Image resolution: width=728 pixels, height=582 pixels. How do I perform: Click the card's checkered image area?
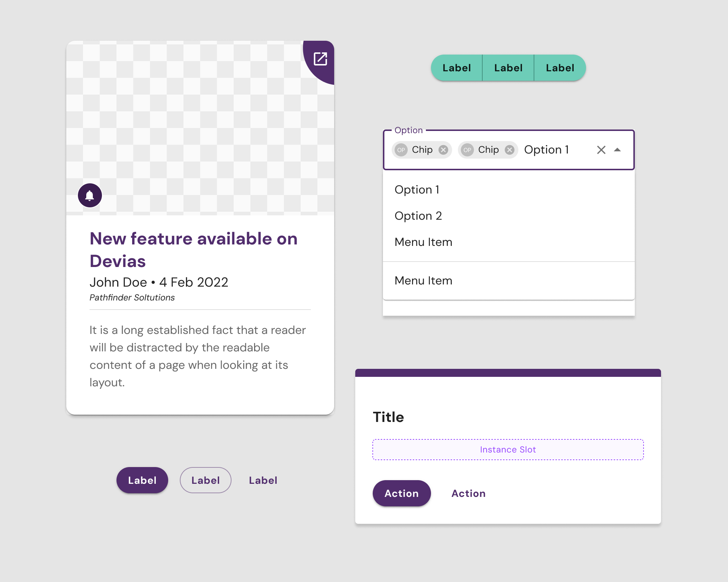[200, 127]
